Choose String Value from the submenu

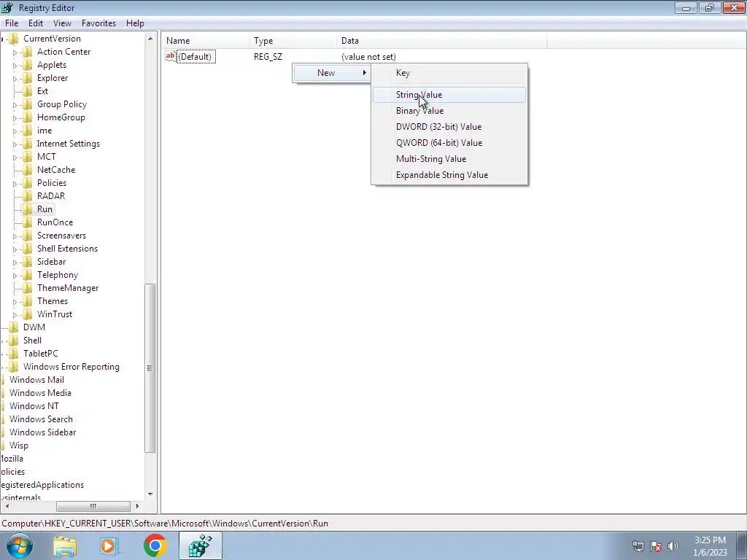pos(449,95)
